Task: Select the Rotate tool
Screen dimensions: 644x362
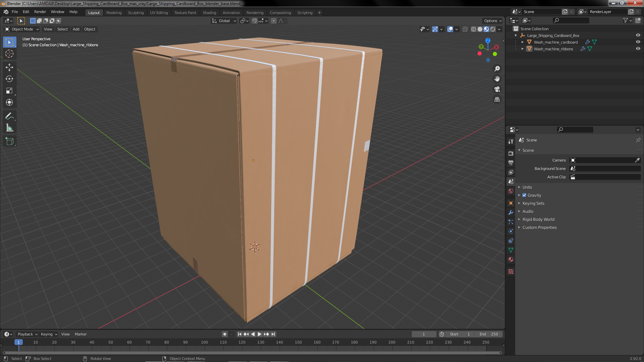Action: [x=9, y=79]
